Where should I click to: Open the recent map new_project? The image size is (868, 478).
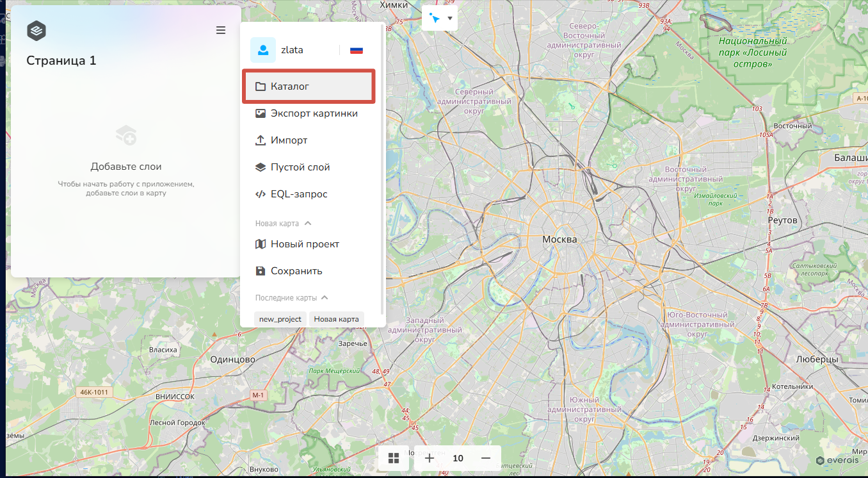point(280,319)
